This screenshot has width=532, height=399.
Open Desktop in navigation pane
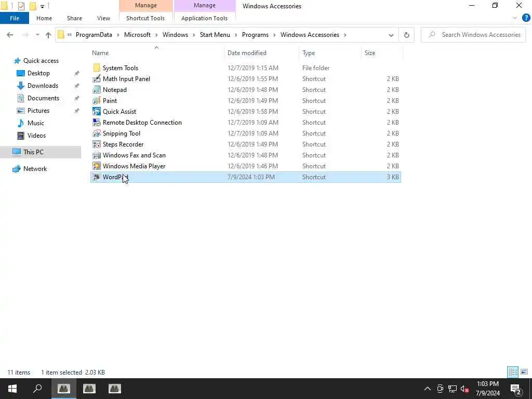[38, 73]
